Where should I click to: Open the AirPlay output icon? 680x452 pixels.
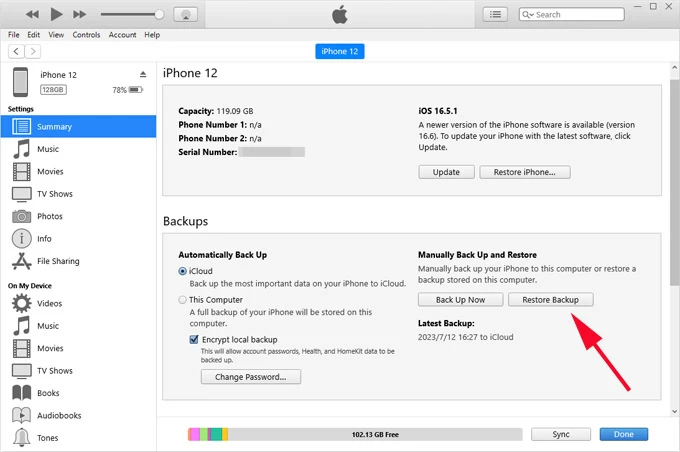(x=184, y=14)
